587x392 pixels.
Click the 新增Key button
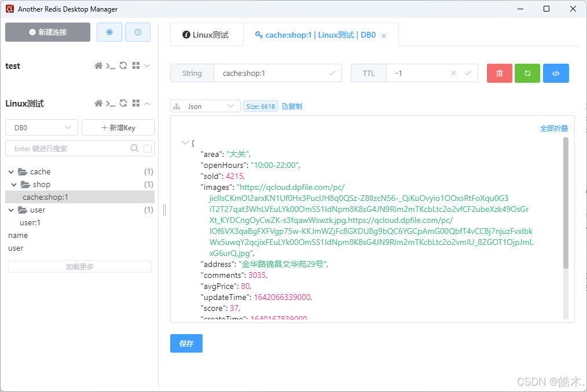click(x=118, y=127)
